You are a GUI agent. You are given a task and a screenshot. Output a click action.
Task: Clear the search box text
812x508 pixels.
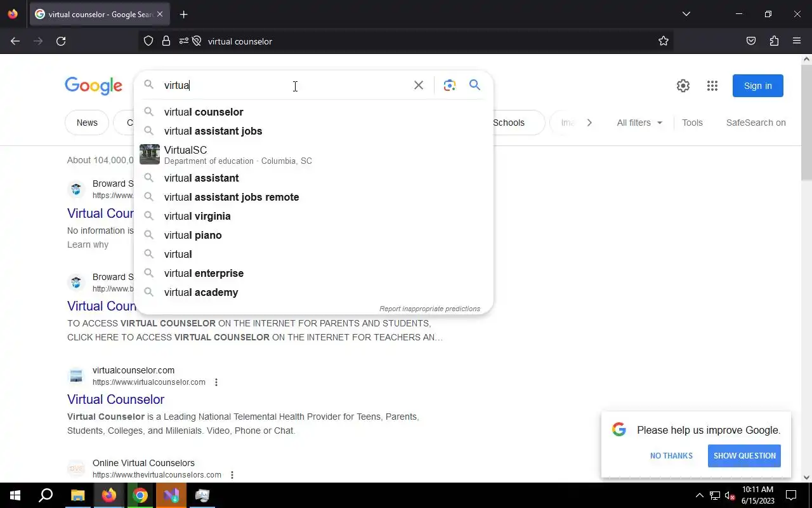pos(419,85)
